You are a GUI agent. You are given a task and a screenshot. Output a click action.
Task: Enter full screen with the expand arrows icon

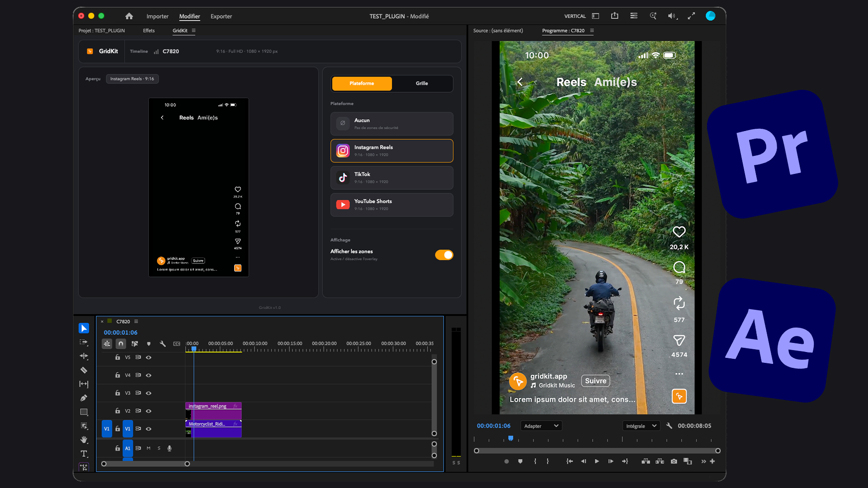tap(691, 16)
